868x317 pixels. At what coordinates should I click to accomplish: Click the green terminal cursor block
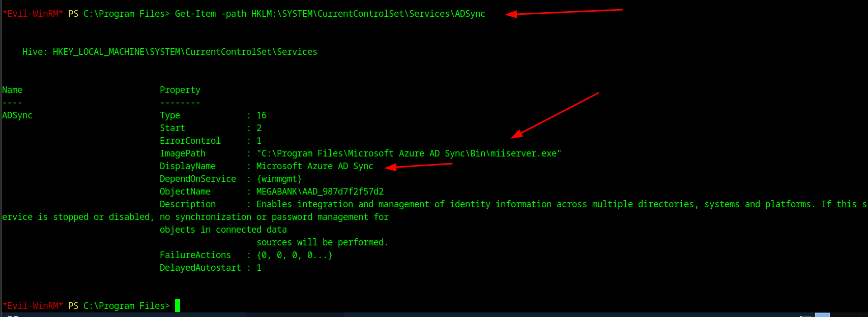tap(178, 305)
